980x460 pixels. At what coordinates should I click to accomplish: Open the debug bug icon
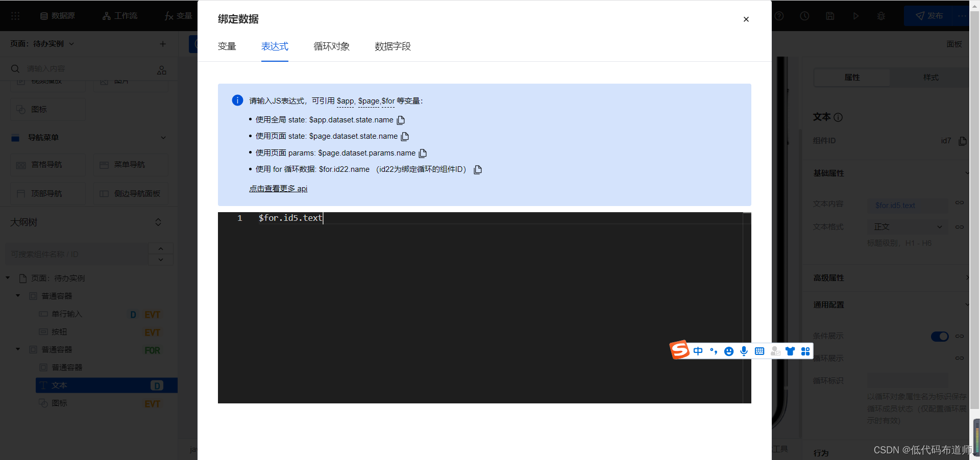(881, 16)
